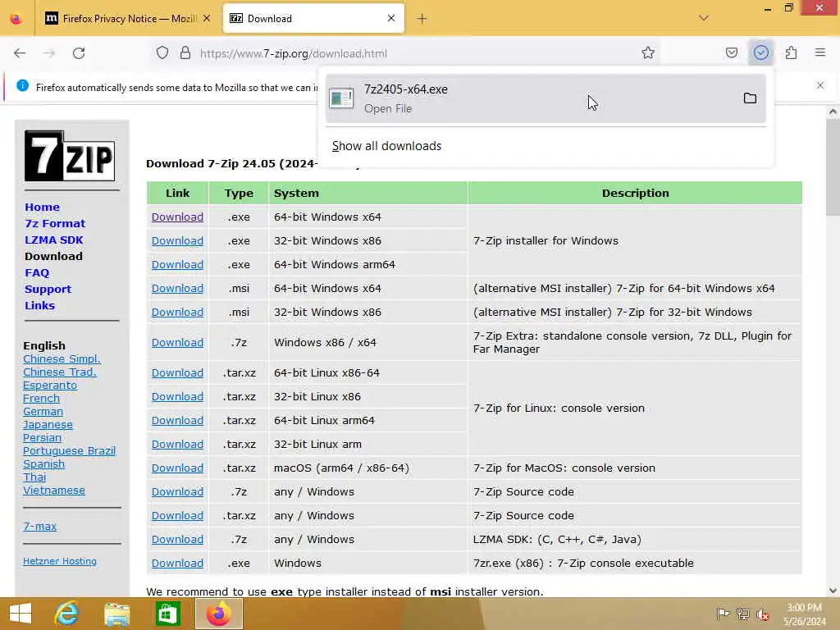Bookmark this page with the star icon
The width and height of the screenshot is (840, 630).
pyautogui.click(x=648, y=53)
